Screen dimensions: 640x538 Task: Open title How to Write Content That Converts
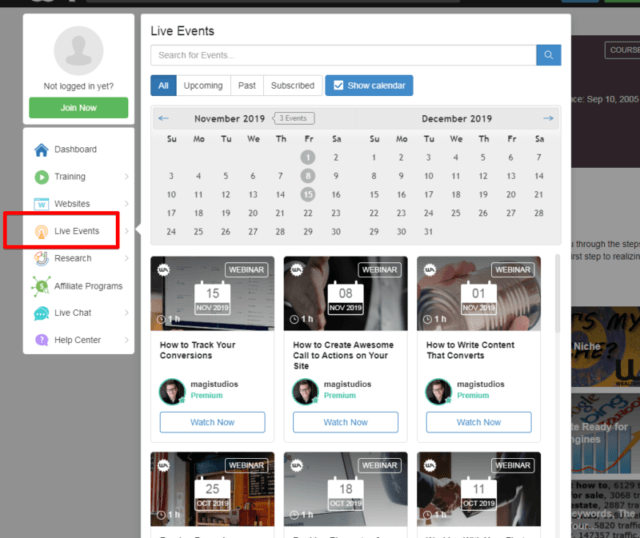point(470,350)
